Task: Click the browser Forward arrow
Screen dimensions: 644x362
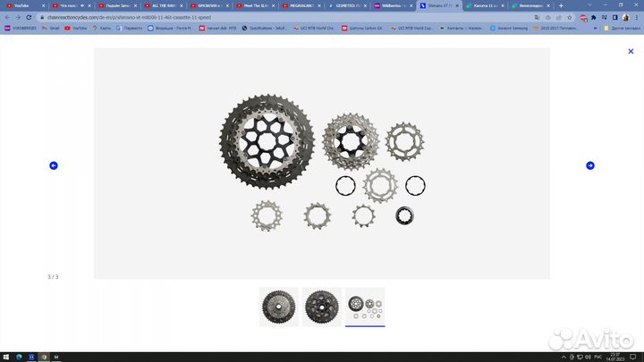Action: 18,18
